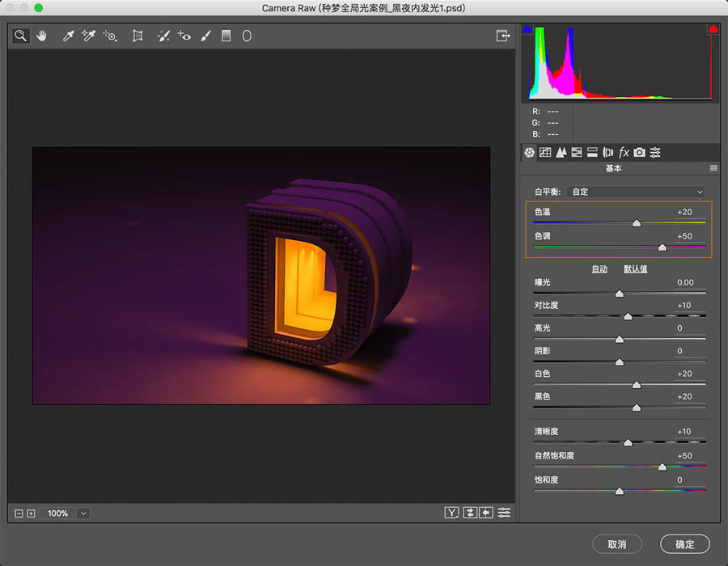
Task: Enable before/after preview toggle
Action: coord(452,512)
